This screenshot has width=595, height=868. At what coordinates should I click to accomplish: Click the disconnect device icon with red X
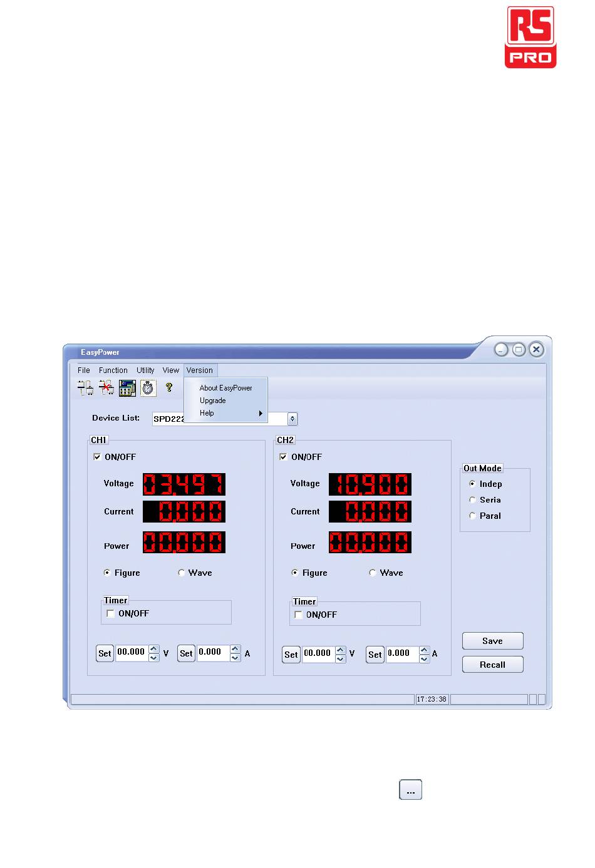coord(106,388)
